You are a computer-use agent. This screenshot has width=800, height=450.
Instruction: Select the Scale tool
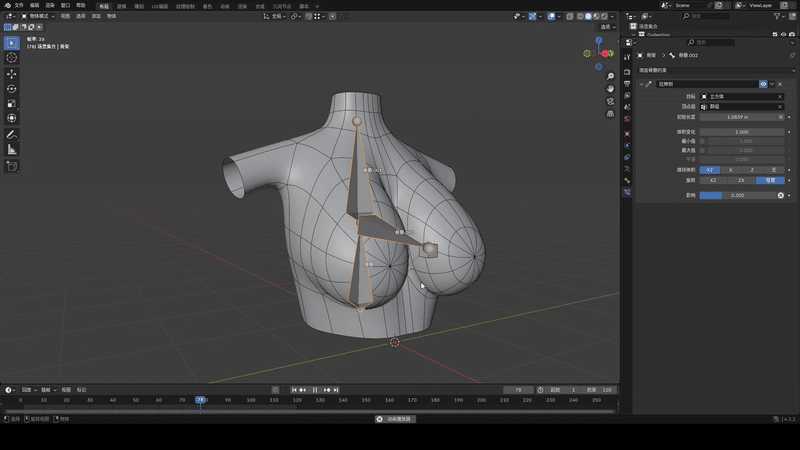coord(12,103)
